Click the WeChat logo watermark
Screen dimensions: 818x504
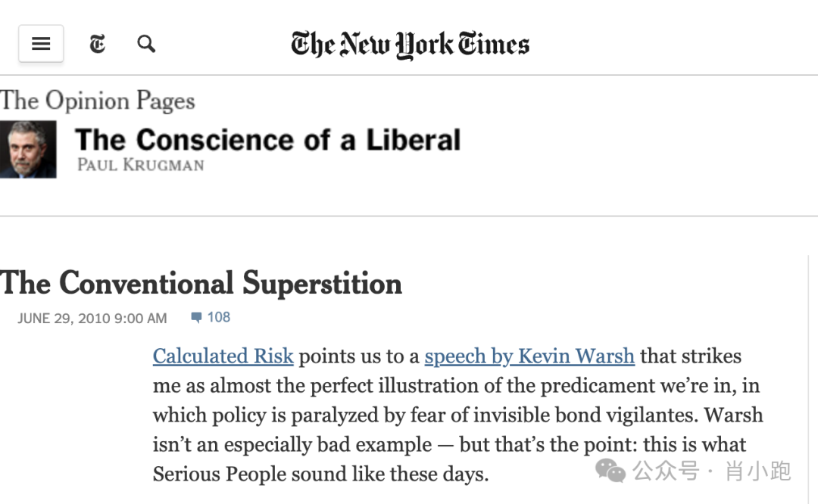tap(610, 471)
